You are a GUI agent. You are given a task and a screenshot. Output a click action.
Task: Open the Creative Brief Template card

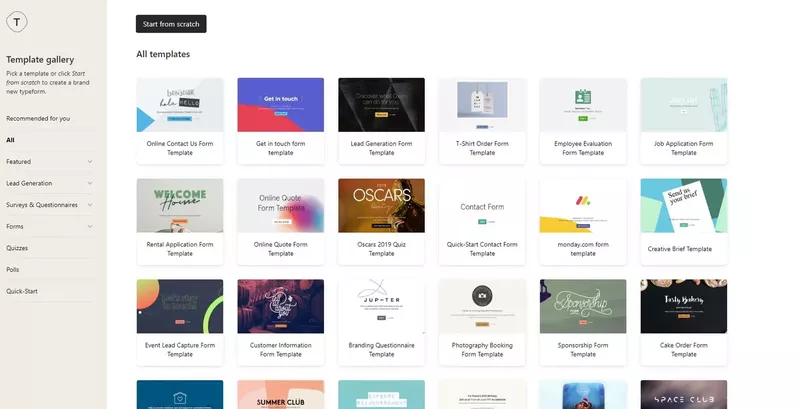pyautogui.click(x=683, y=206)
